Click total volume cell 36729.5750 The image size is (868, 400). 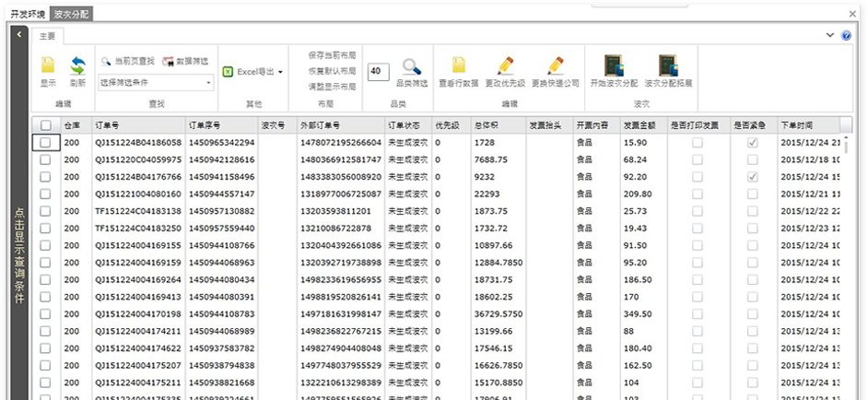point(499,314)
